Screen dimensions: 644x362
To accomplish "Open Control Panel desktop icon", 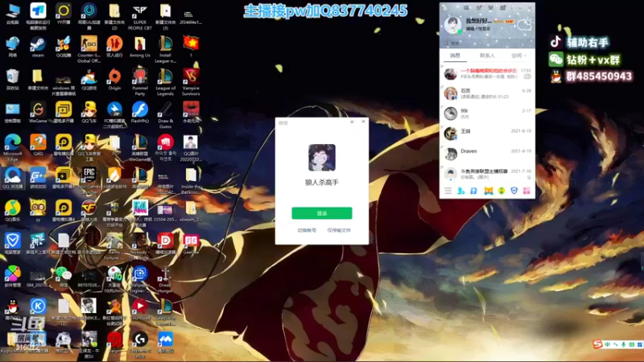I will click(x=12, y=113).
